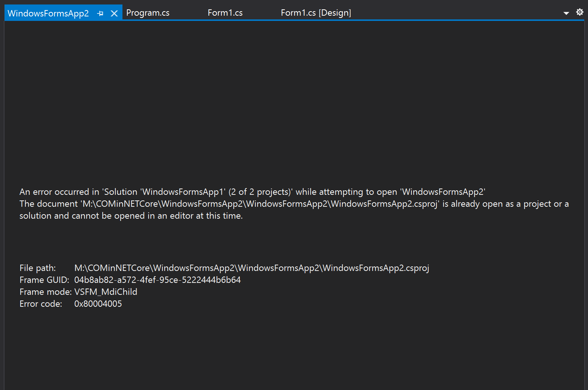
Task: Click the 'The document' already open message line
Action: pos(294,204)
